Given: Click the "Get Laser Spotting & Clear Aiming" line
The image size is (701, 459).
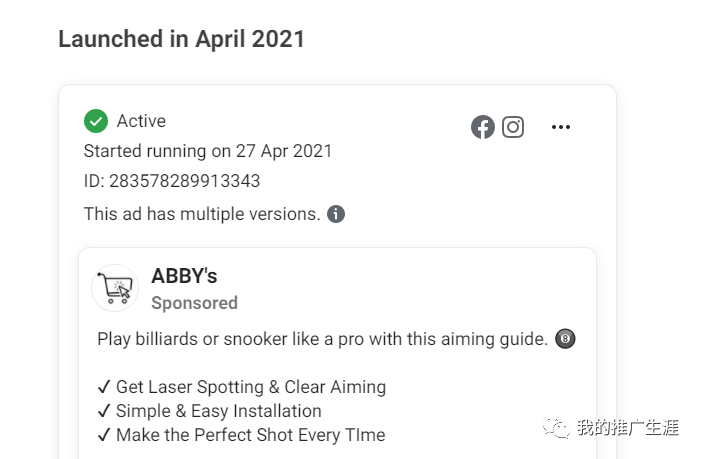Looking at the screenshot, I should pyautogui.click(x=250, y=387).
